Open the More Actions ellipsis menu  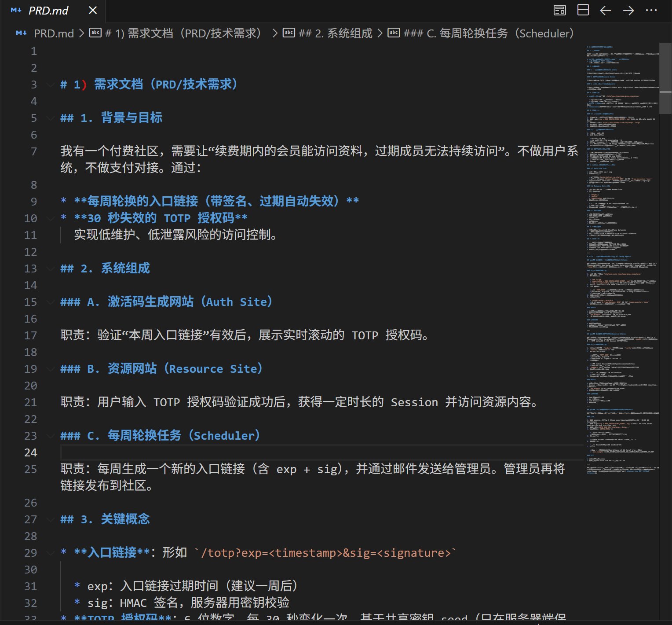point(651,10)
